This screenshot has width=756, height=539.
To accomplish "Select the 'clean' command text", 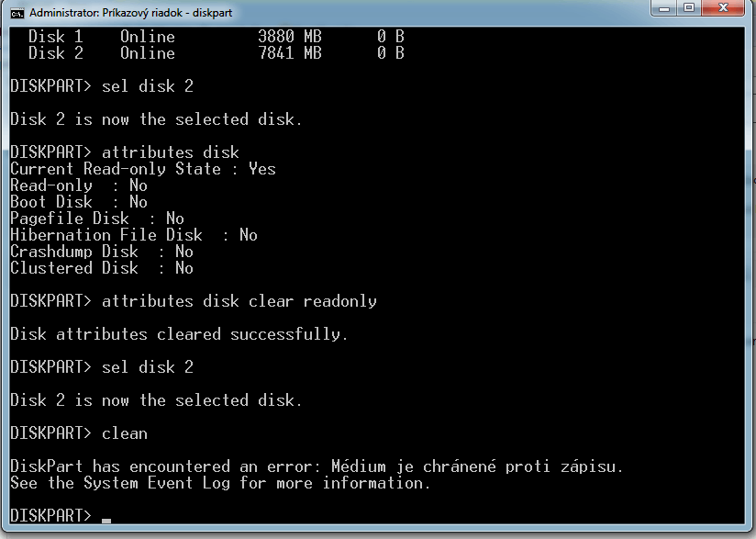I will pyautogui.click(x=124, y=432).
